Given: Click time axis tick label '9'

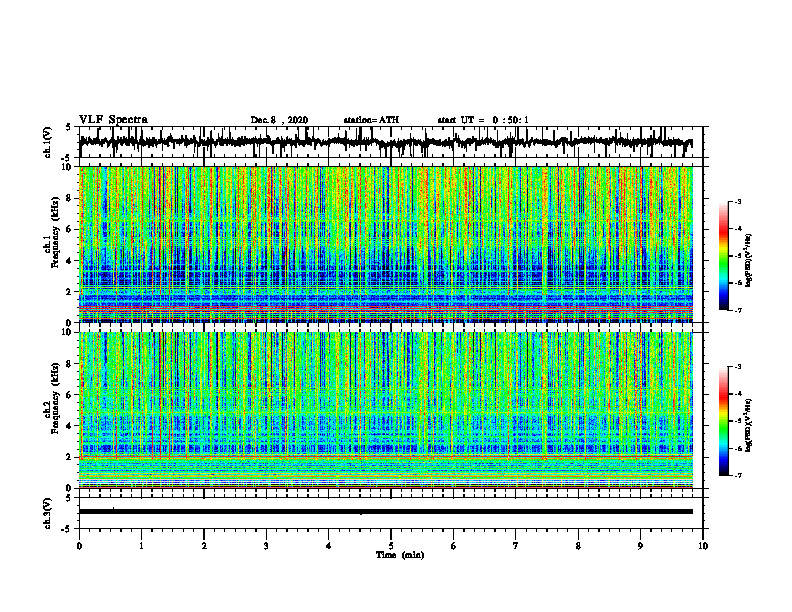Looking at the screenshot, I should pyautogui.click(x=640, y=546).
